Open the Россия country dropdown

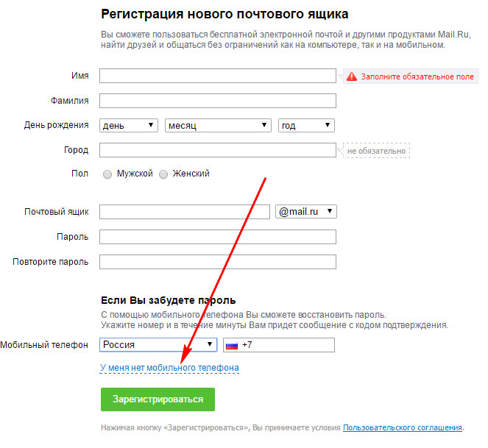click(x=158, y=345)
